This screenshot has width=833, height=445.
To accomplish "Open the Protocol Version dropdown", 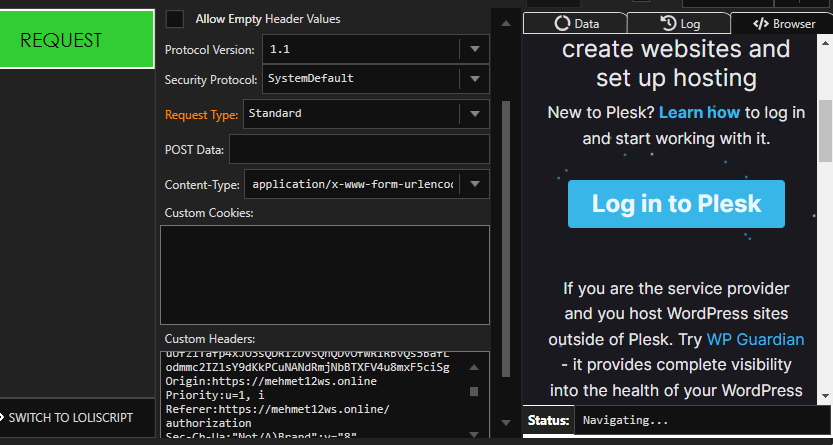I will 376,49.
